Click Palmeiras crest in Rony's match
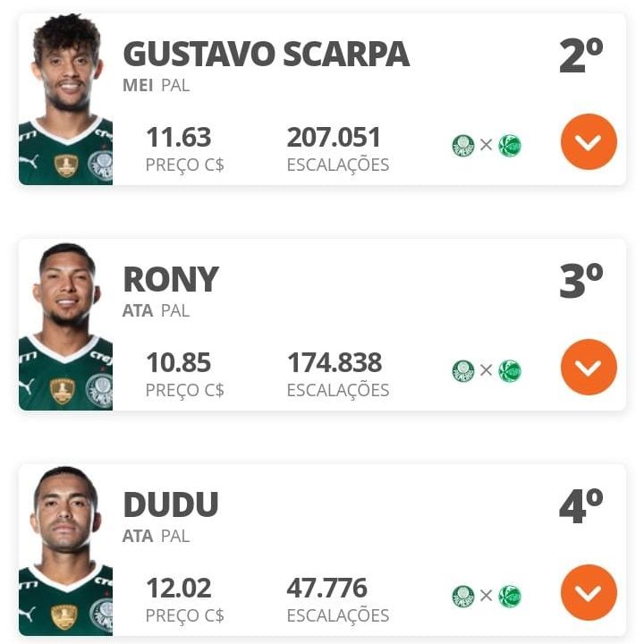644x644 pixels. pos(463,371)
